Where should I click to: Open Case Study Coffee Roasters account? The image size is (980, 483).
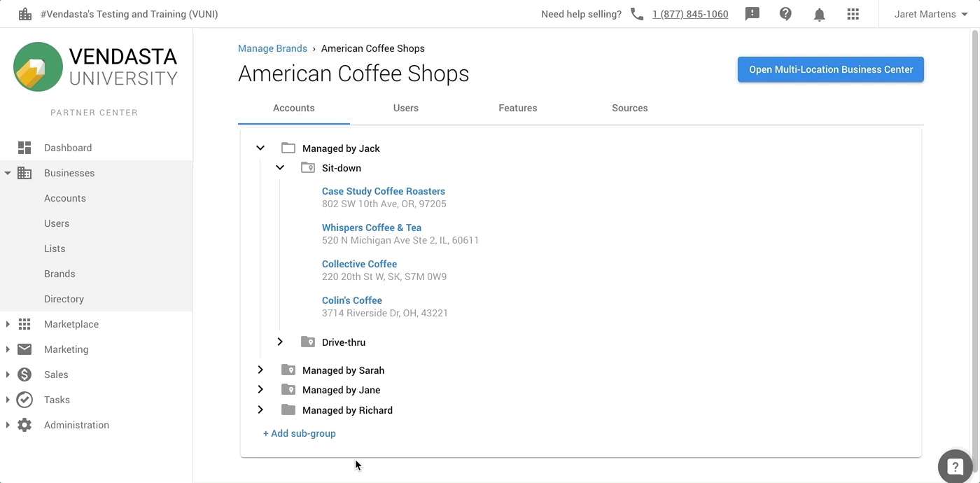[384, 191]
